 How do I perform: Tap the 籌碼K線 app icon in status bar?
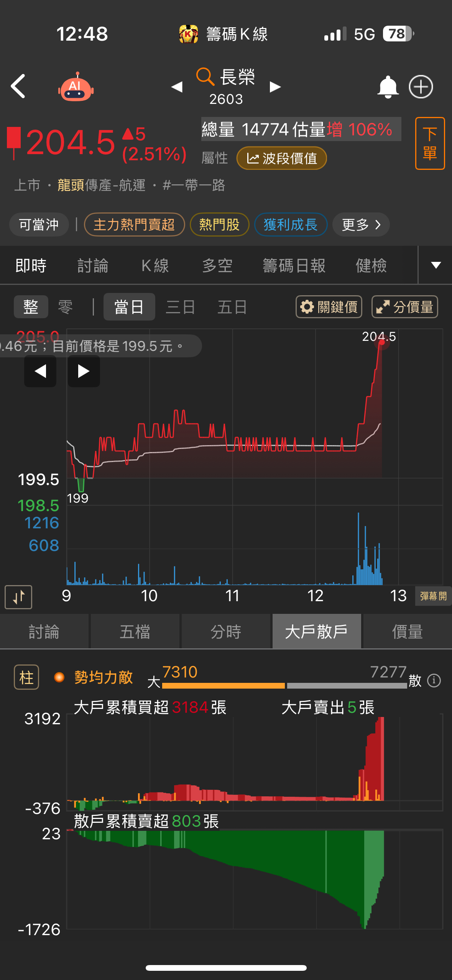point(188,34)
